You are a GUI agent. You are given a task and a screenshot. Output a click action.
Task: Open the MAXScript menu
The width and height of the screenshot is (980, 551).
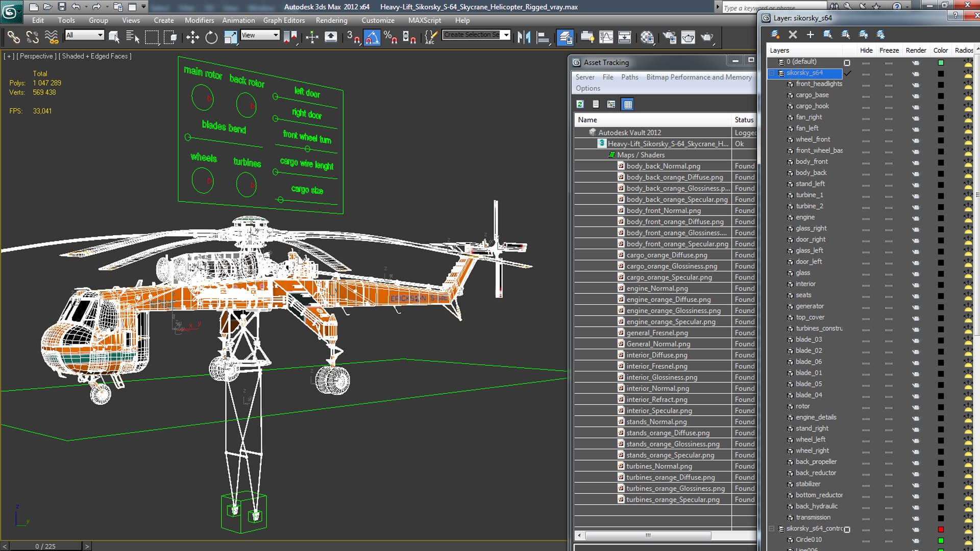point(425,20)
